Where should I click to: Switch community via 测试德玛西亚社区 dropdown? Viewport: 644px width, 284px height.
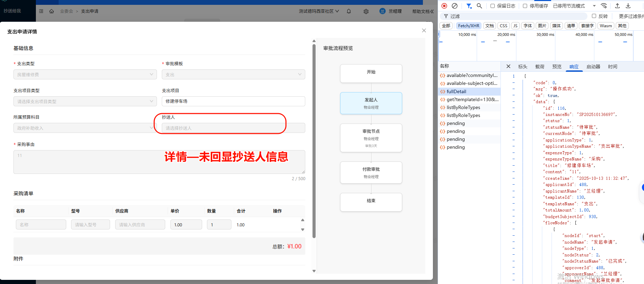319,11
